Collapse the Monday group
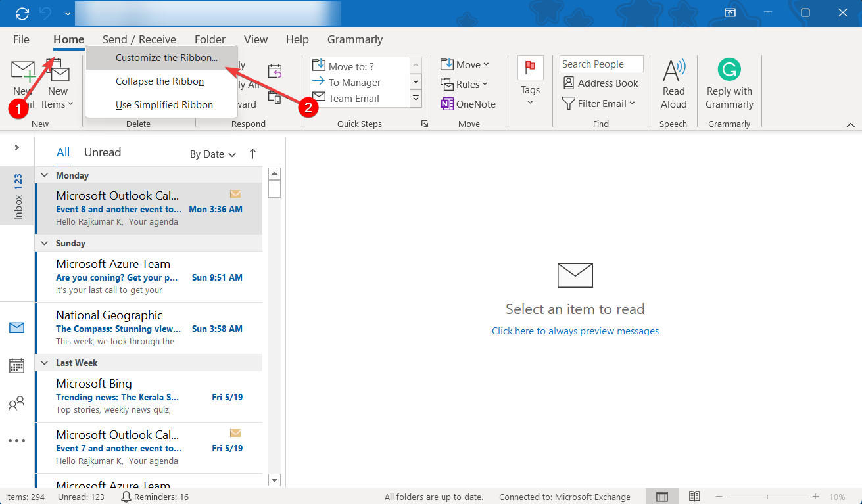862x504 pixels. pyautogui.click(x=45, y=175)
